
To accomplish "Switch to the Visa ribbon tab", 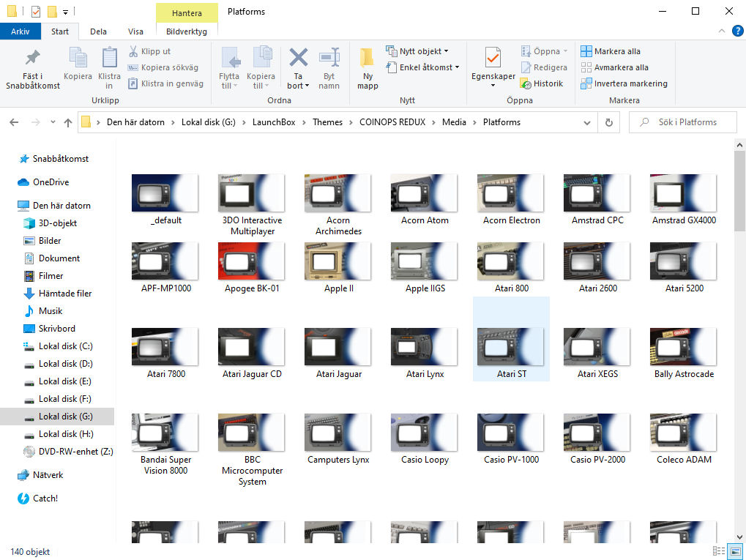I will 135,31.
